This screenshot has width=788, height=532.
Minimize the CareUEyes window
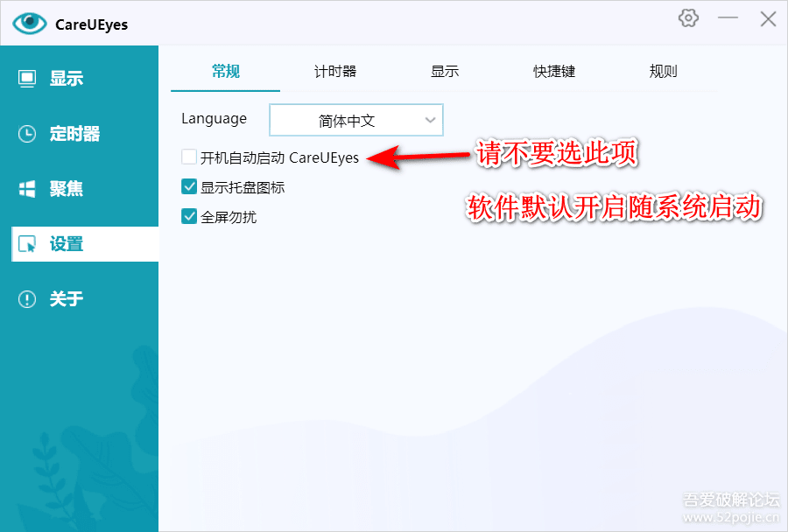click(728, 18)
